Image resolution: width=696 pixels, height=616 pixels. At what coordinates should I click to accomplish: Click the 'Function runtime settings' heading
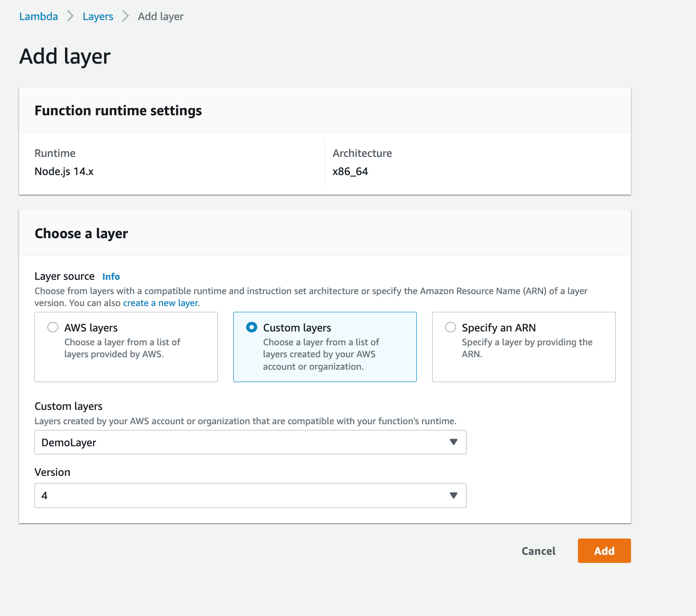pos(118,110)
